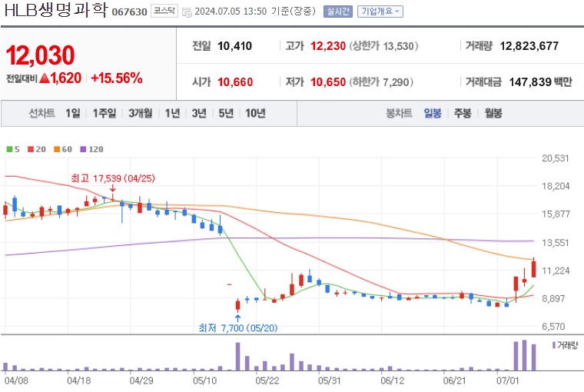The width and height of the screenshot is (584, 392).
Task: Click the orange 60-day moving average swatch
Action: pyautogui.click(x=57, y=149)
